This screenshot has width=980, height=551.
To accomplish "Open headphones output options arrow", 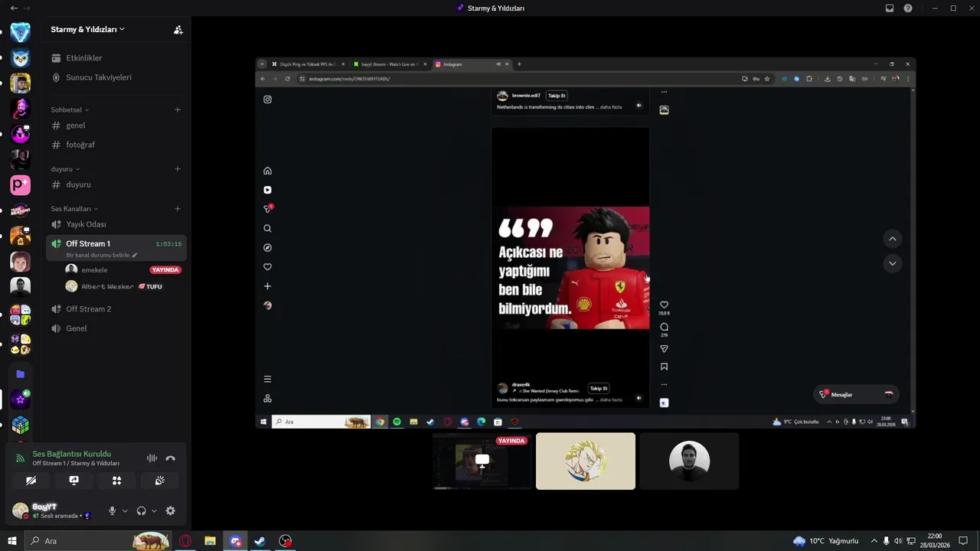I will (x=154, y=510).
